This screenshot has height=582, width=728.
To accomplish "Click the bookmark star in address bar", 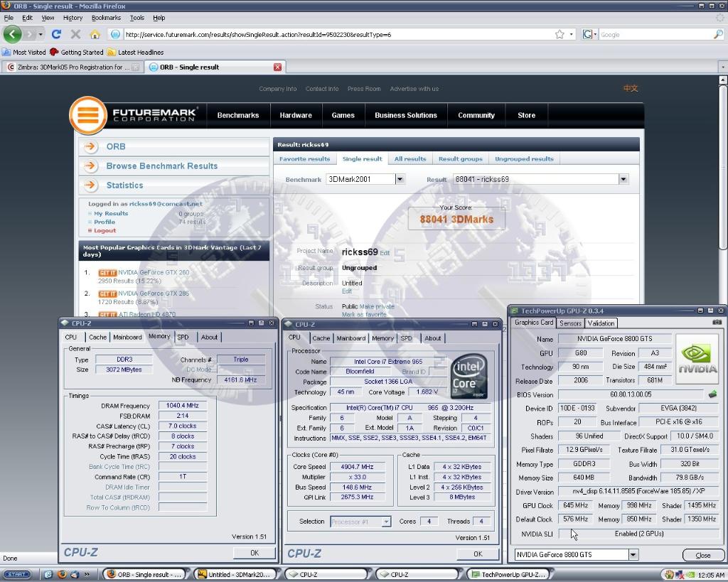I will 560,34.
